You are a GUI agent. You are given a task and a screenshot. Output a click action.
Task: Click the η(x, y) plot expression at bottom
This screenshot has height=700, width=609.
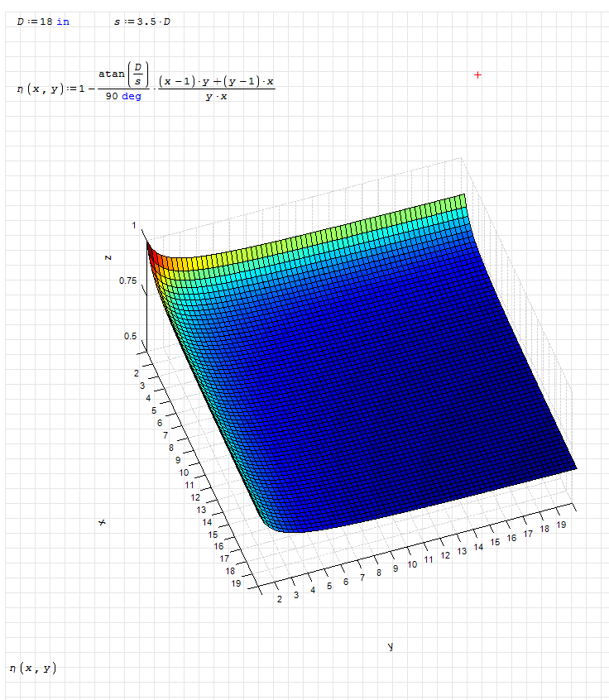(33, 668)
